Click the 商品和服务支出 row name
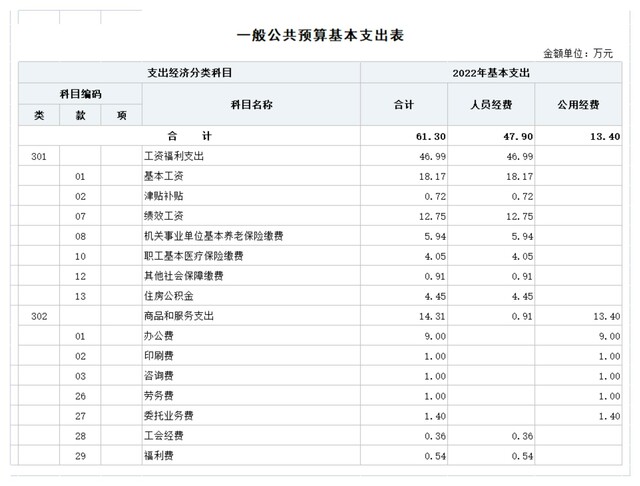Viewport: 640px width, 486px height. click(177, 316)
